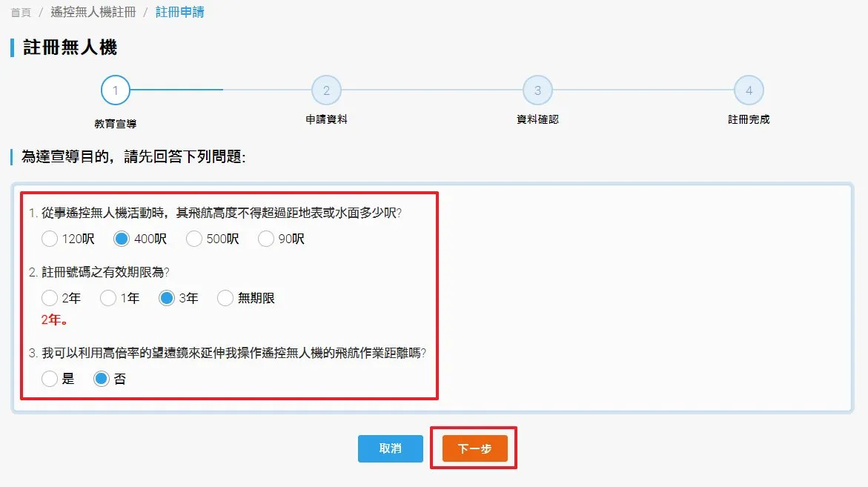Pick the 3年 radio option
The height and width of the screenshot is (487, 868).
[167, 298]
